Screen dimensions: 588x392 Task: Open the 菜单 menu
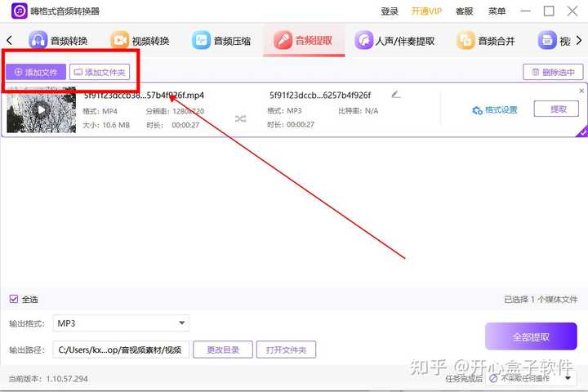(497, 11)
